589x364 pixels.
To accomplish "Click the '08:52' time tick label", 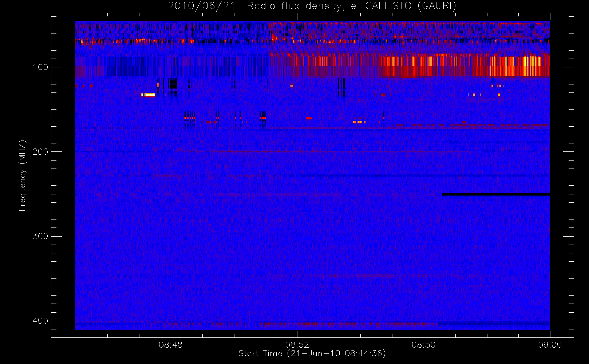I will pos(297,345).
